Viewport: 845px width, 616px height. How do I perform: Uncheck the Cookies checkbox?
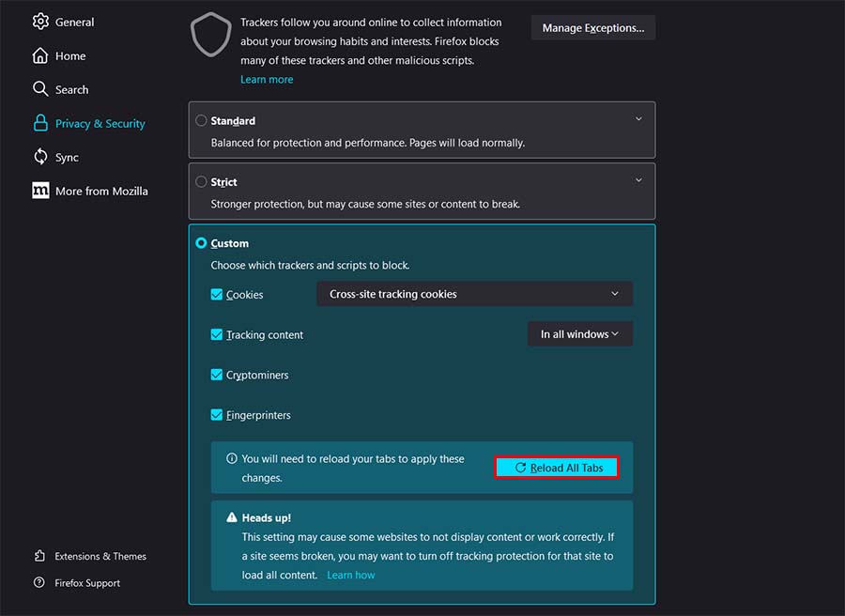(217, 295)
